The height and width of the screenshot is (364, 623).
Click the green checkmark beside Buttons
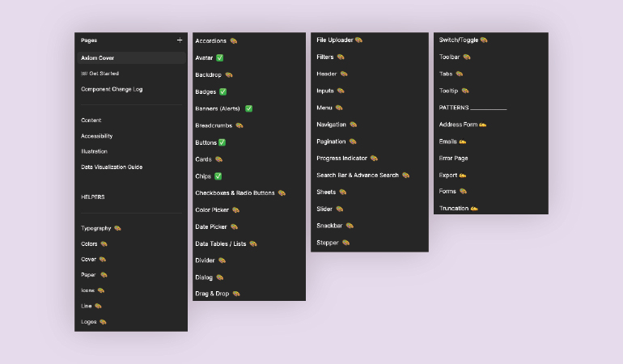222,142
